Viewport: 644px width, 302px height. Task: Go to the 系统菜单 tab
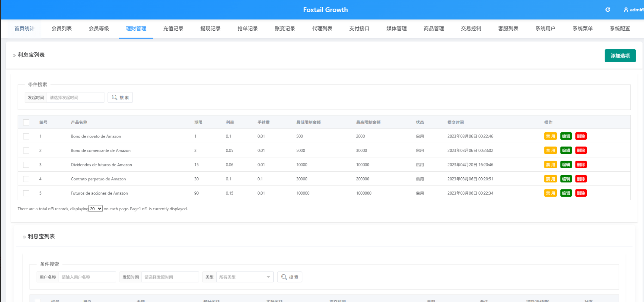click(583, 28)
